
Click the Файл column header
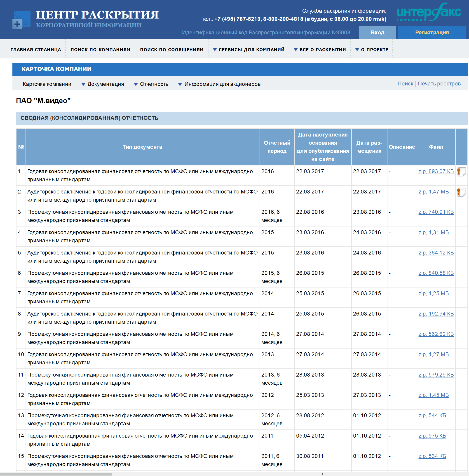coord(436,147)
